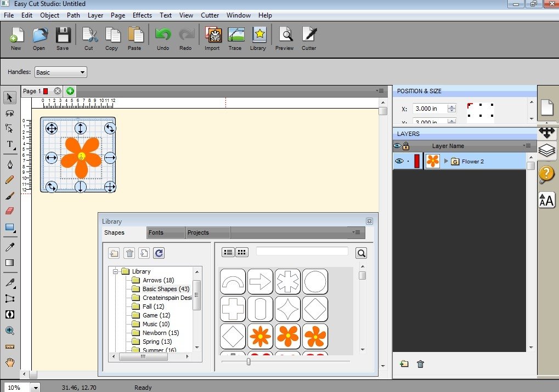Screen dimensions: 559x392
Task: Open the Effects menu
Action: [x=142, y=15]
